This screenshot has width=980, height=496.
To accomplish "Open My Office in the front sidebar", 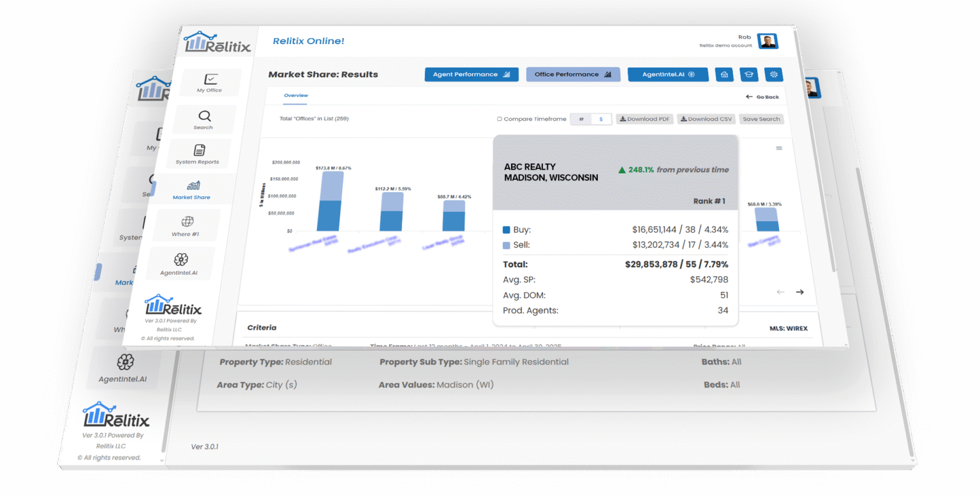I will [210, 83].
